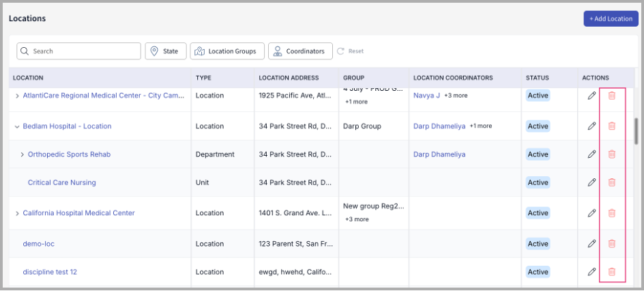Edit the Critical Care Nursing unit
This screenshot has height=291, width=644.
(591, 182)
